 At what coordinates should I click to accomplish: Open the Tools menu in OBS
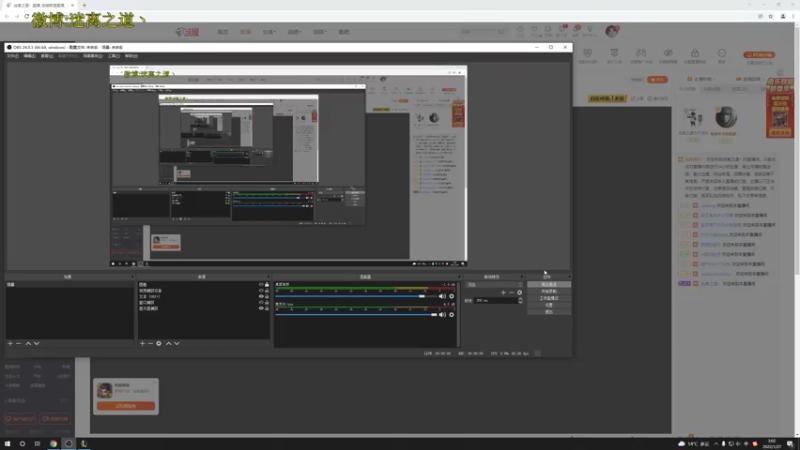[x=114, y=56]
